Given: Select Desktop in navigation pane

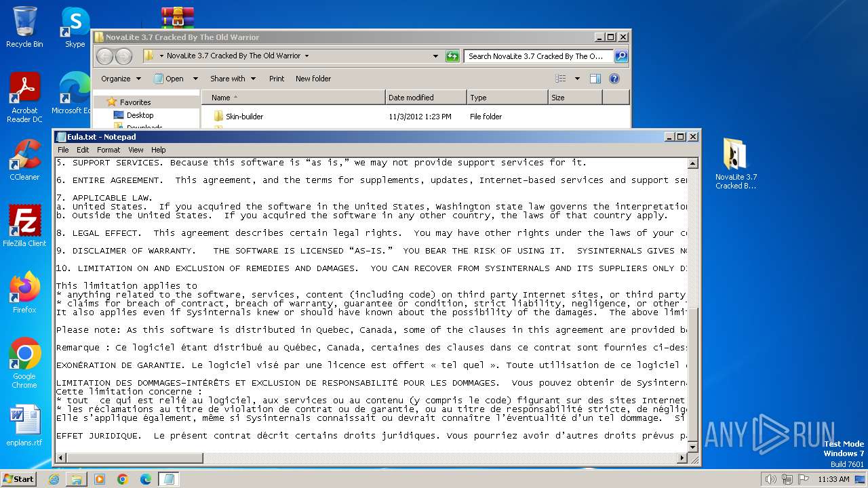Looking at the screenshot, I should tap(140, 115).
